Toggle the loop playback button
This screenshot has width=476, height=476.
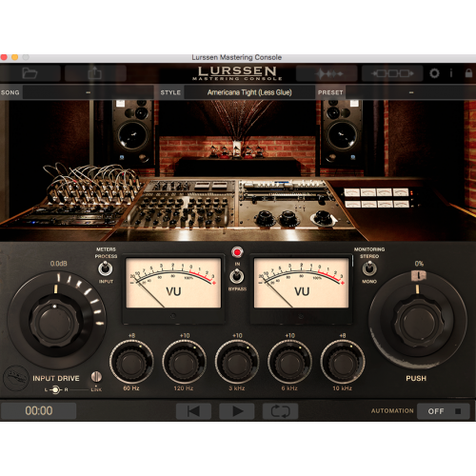[x=280, y=411]
